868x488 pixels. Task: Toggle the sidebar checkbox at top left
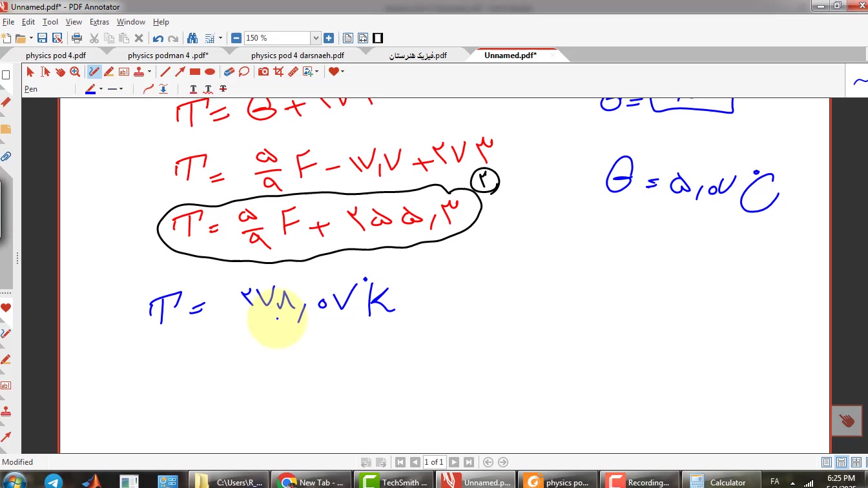pos(6,75)
